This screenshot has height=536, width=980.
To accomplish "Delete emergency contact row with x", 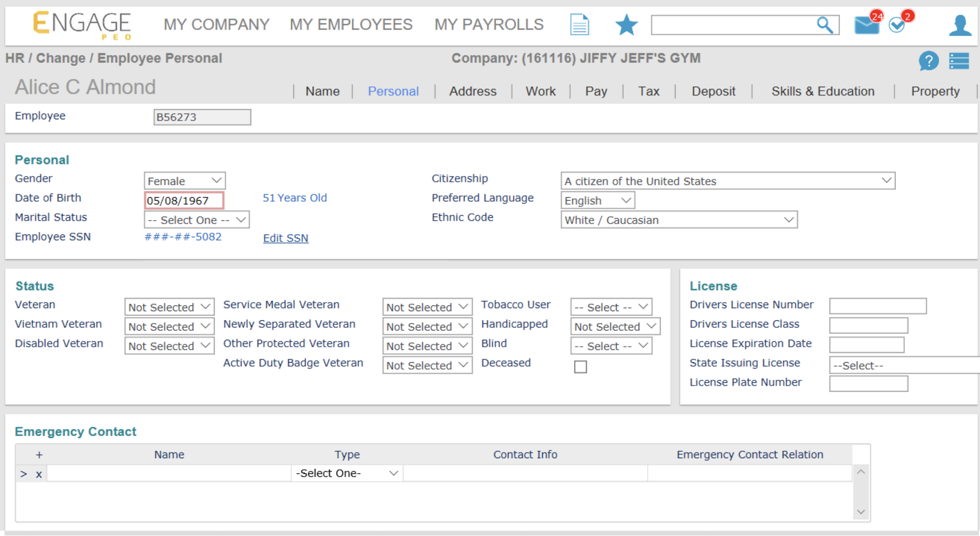I will pos(39,474).
